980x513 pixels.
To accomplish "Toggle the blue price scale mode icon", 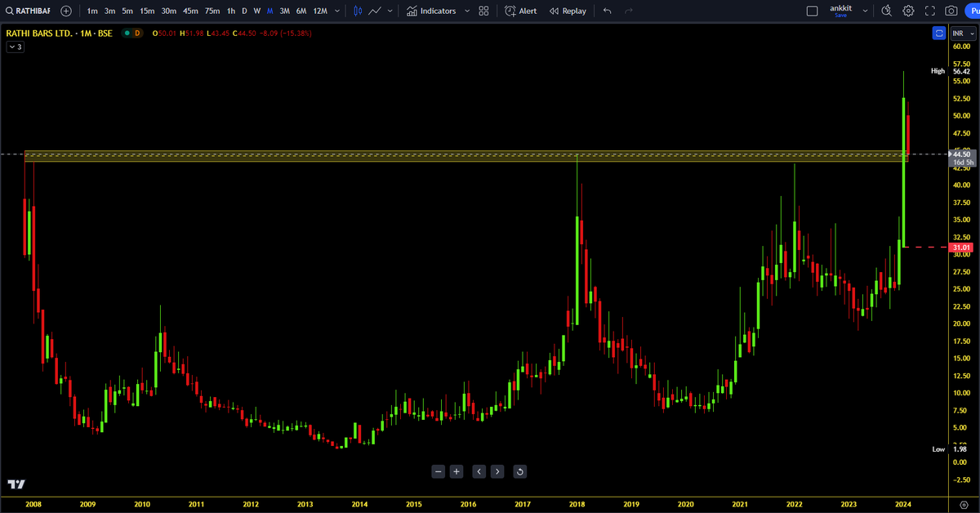I will point(940,33).
